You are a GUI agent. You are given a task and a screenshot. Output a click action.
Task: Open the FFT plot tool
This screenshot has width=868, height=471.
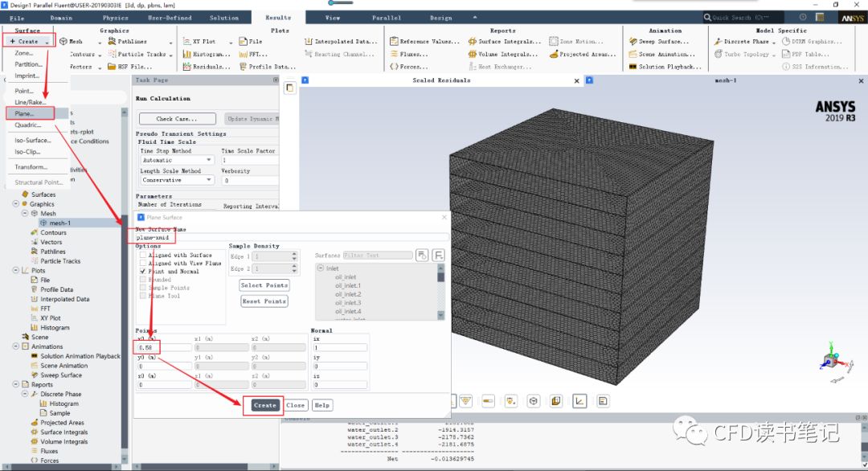253,54
